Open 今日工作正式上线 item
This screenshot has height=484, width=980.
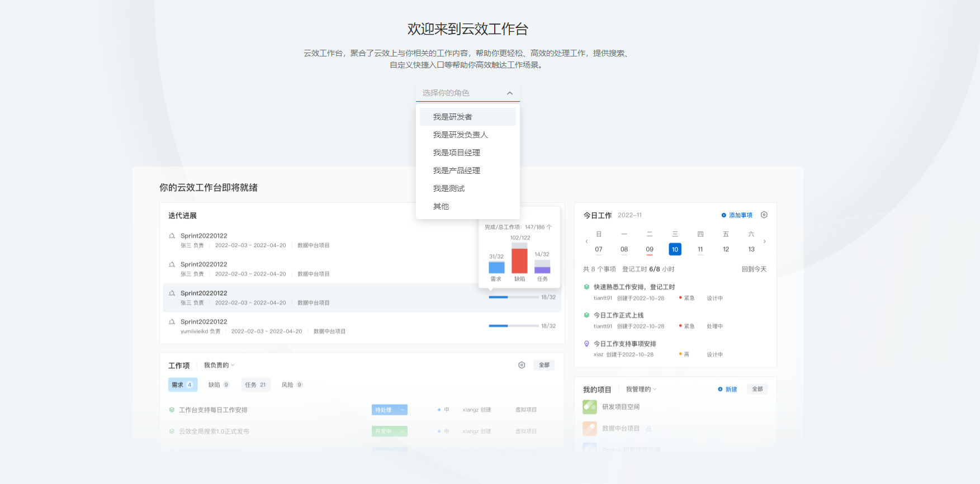tap(618, 315)
